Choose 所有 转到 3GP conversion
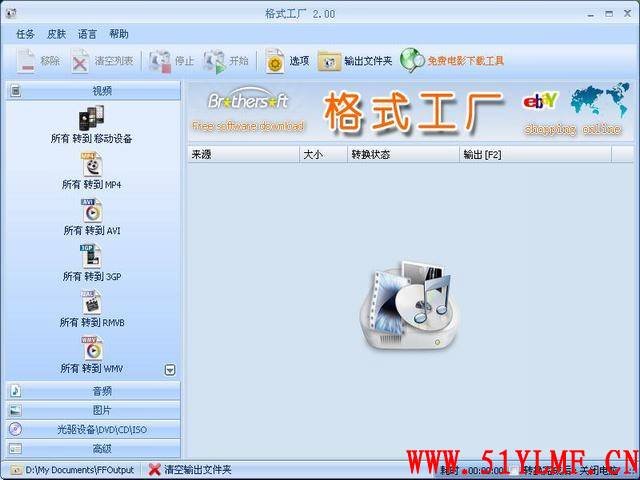 (x=91, y=263)
